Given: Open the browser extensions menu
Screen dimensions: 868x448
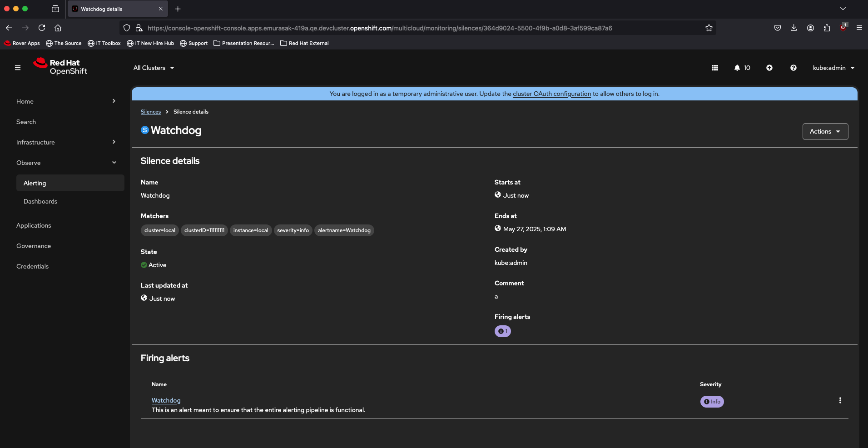Looking at the screenshot, I should [827, 28].
